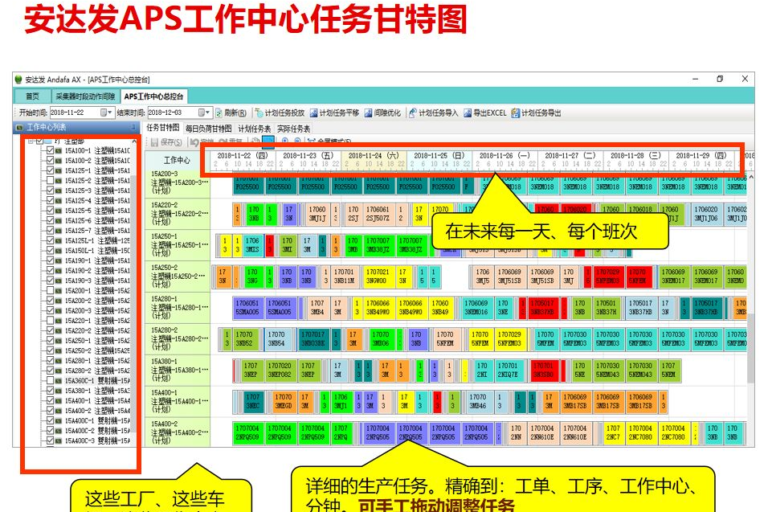Uncheck the 15A280-1 checkbox
Image resolution: width=768 pixels, height=512 pixels.
(x=50, y=361)
